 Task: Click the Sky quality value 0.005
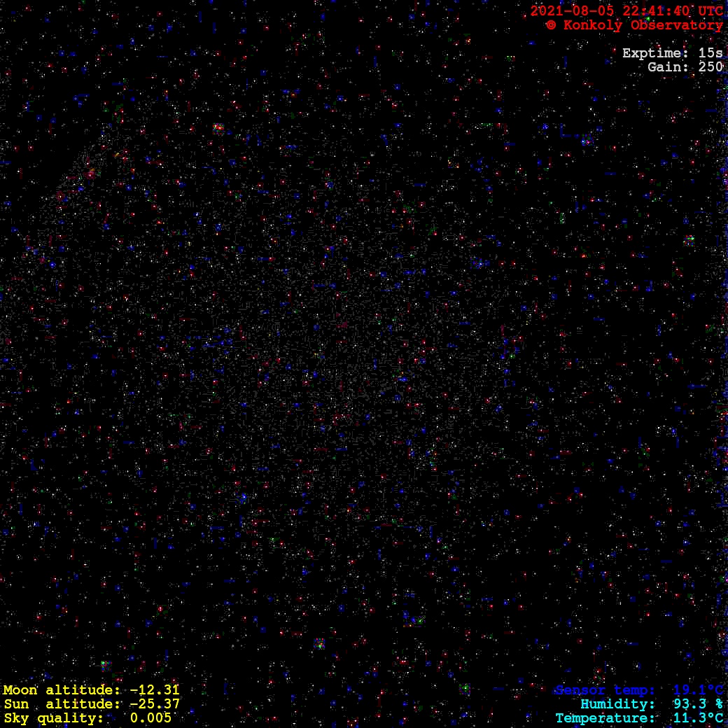pyautogui.click(x=150, y=718)
